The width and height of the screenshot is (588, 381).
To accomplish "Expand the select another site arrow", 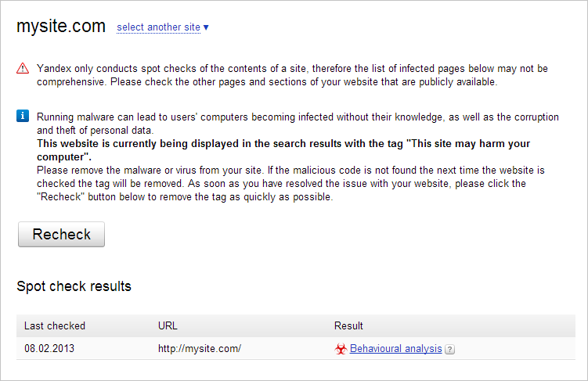I will tap(206, 27).
